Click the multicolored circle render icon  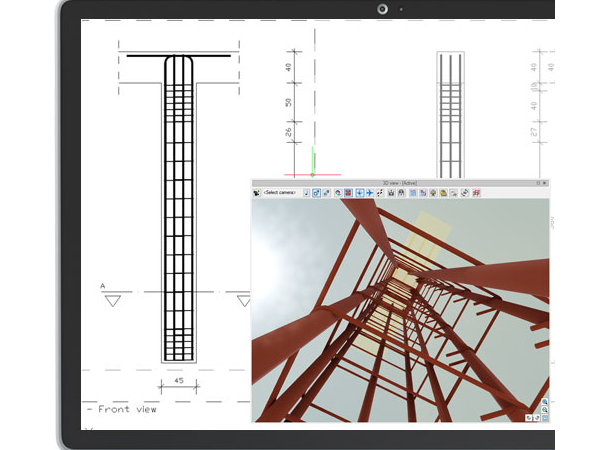pos(338,193)
